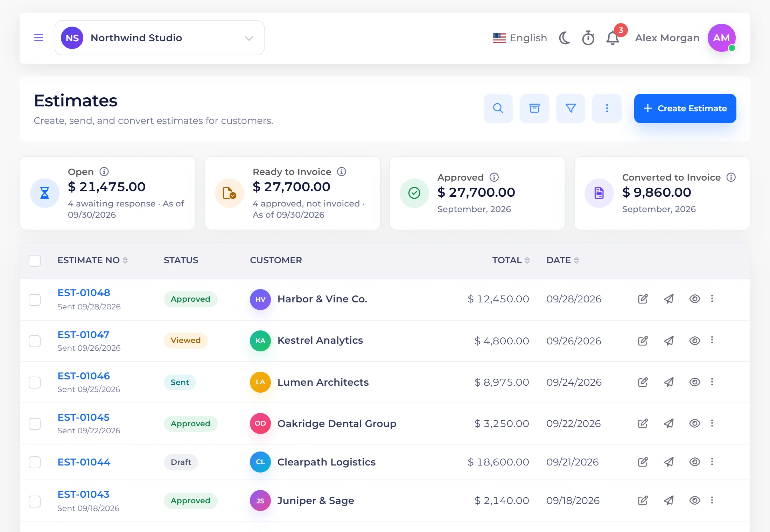
Task: Open the filter funnel icon
Action: click(571, 108)
